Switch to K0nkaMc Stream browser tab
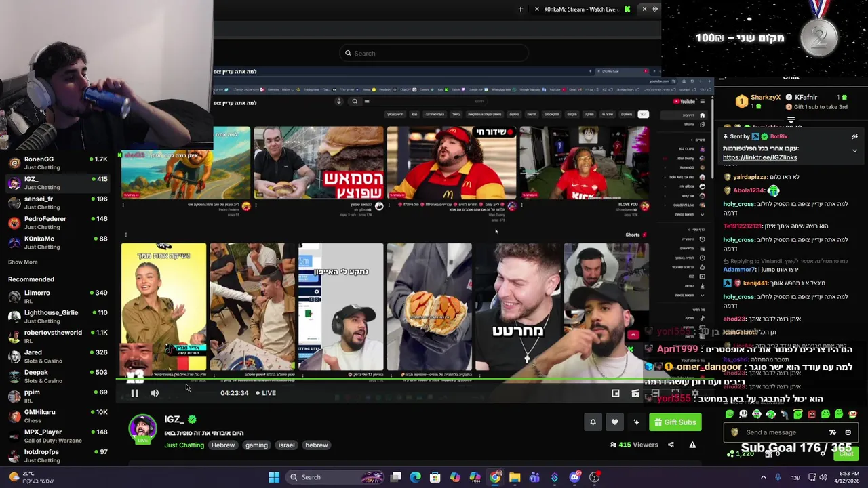 [x=583, y=9]
